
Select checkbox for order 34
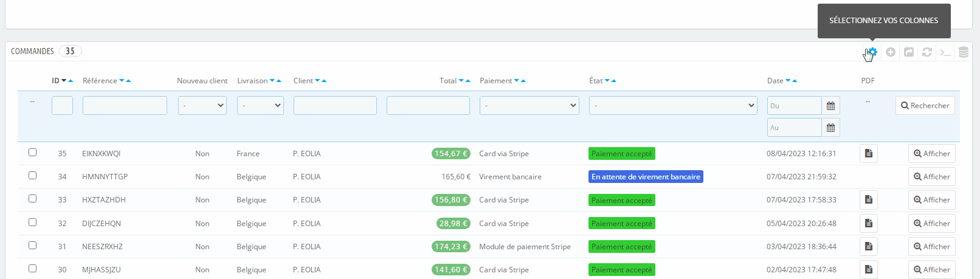click(33, 176)
